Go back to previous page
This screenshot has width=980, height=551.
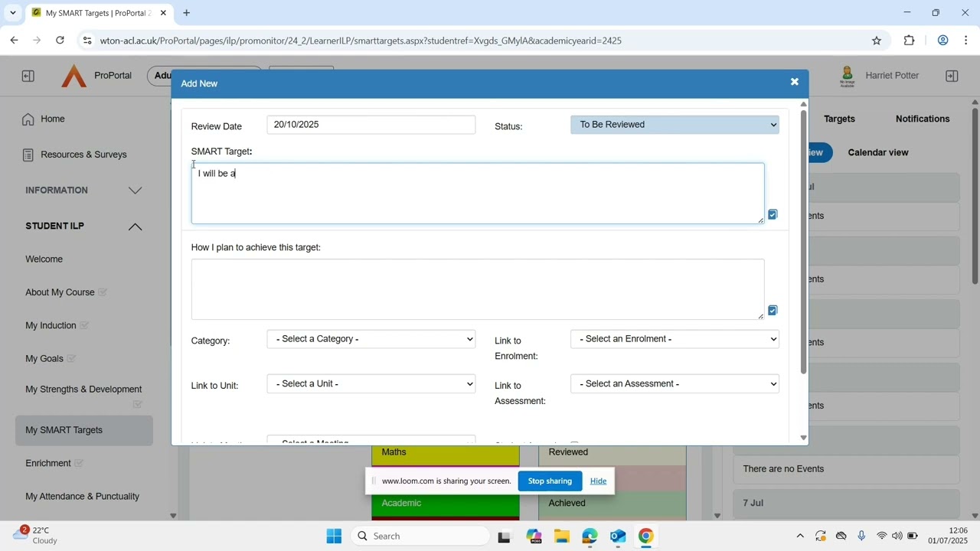point(14,41)
